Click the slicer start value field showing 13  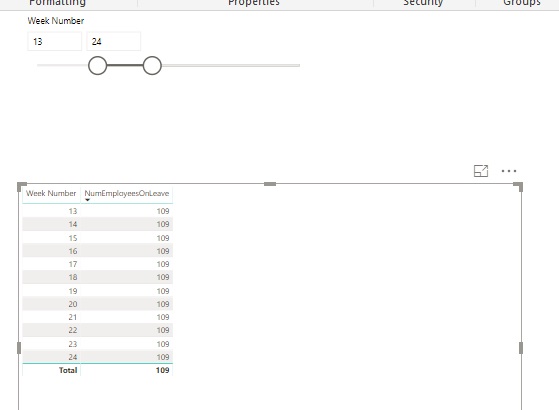point(55,41)
